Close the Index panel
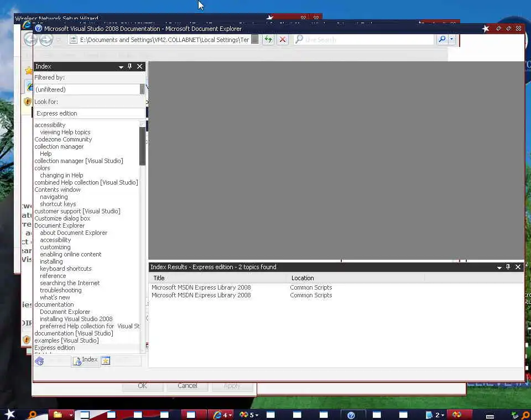This screenshot has width=531, height=420. coord(139,66)
